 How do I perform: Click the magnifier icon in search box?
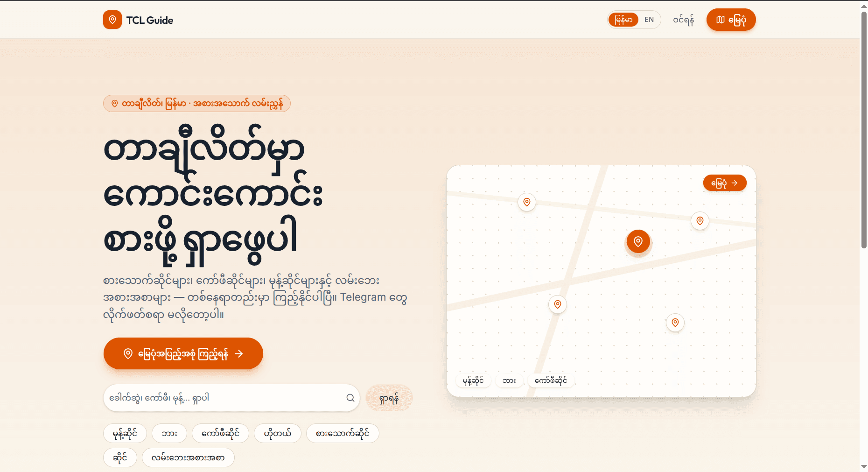coord(350,398)
